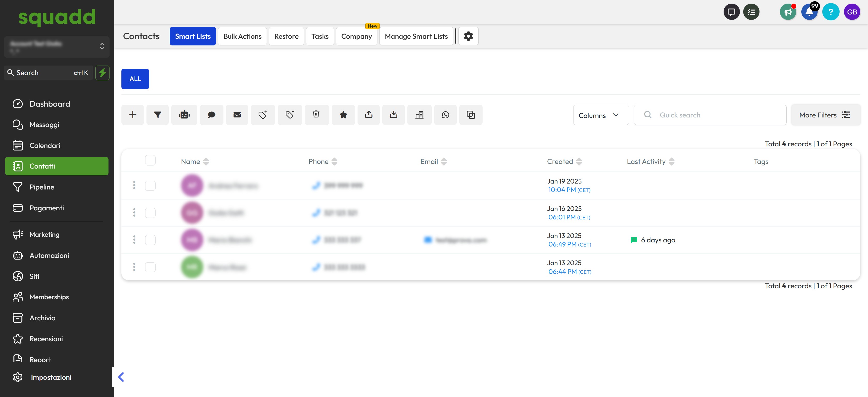Click the add contact plus icon
This screenshot has width=868, height=397.
pyautogui.click(x=133, y=115)
